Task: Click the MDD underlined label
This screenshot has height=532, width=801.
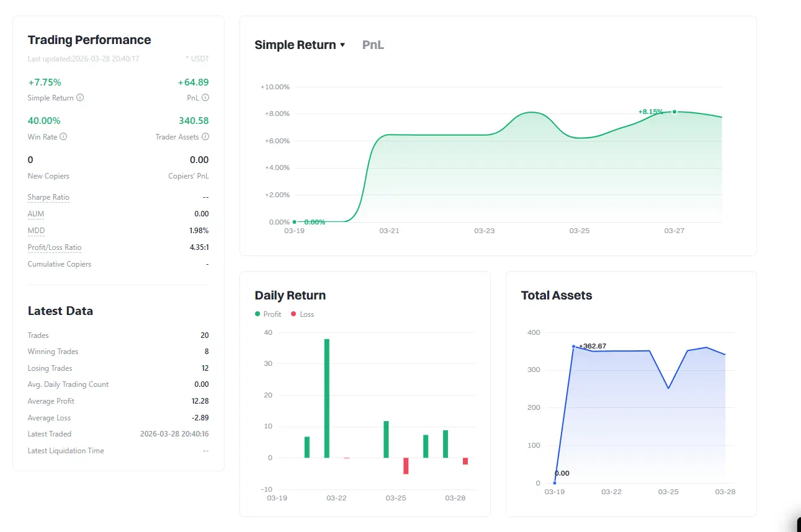Action: 36,231
